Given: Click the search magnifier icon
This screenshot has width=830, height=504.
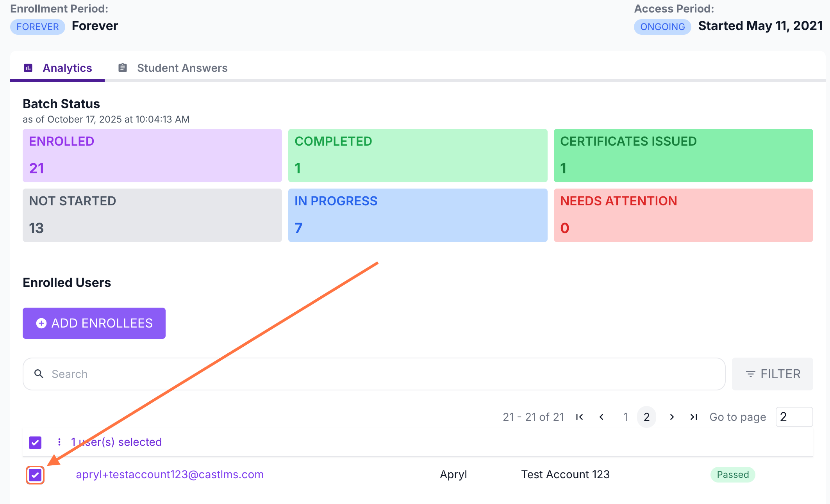Looking at the screenshot, I should tap(39, 374).
